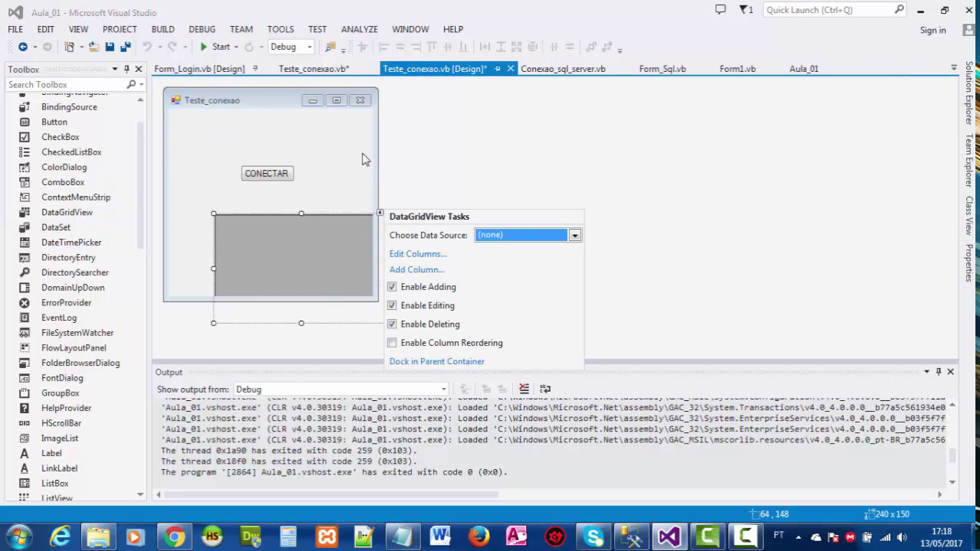980x551 pixels.
Task: Click the New Project toolbar icon
Action: click(70, 47)
